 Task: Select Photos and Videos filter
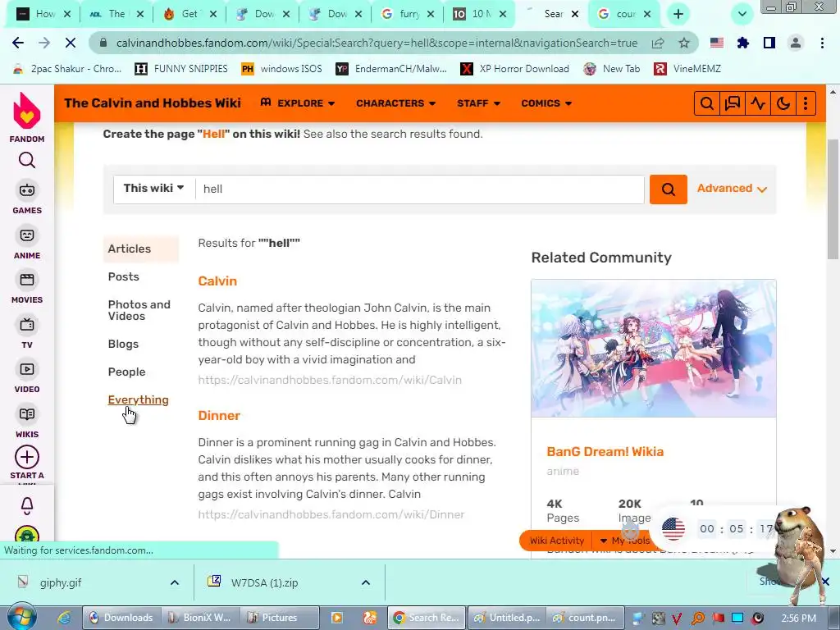tap(139, 310)
